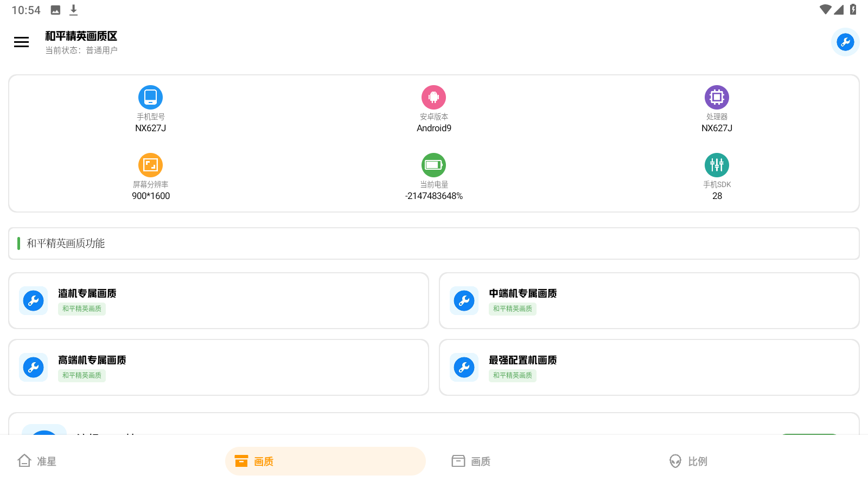
Task: Tap the floating blue wrench settings button
Action: pyautogui.click(x=845, y=42)
